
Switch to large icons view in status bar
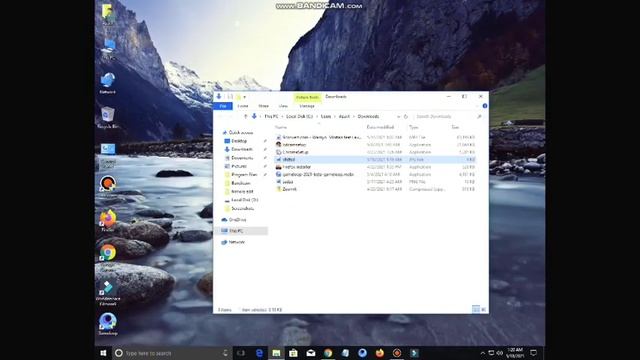(484, 309)
